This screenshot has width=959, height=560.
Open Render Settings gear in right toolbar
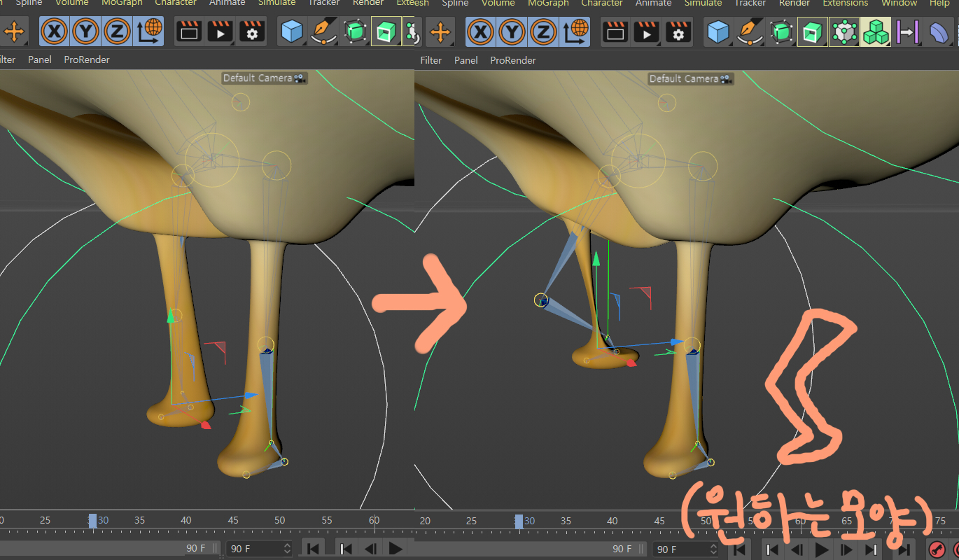(x=678, y=32)
